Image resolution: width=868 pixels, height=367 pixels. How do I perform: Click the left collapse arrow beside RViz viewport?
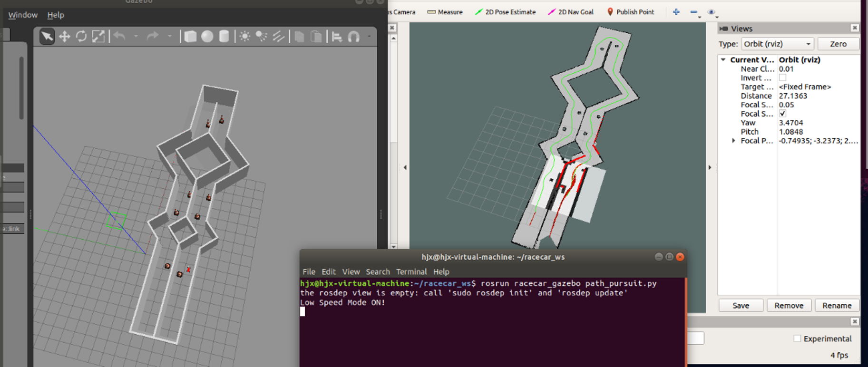405,167
